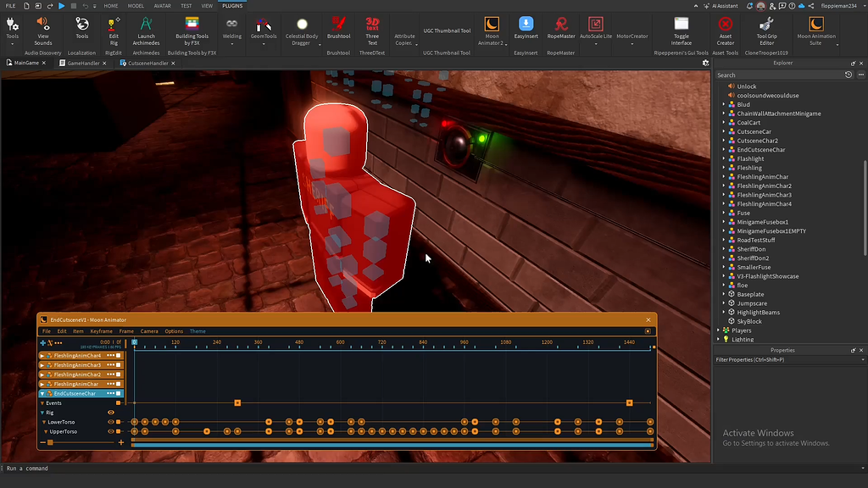
Task: Open the GeomTools plugin
Action: pyautogui.click(x=264, y=31)
